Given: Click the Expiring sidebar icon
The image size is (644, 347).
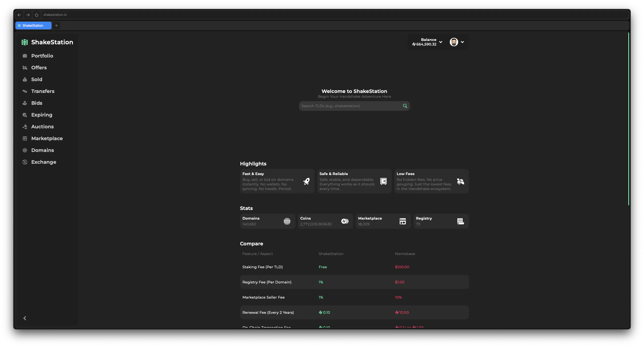Looking at the screenshot, I should tap(25, 115).
